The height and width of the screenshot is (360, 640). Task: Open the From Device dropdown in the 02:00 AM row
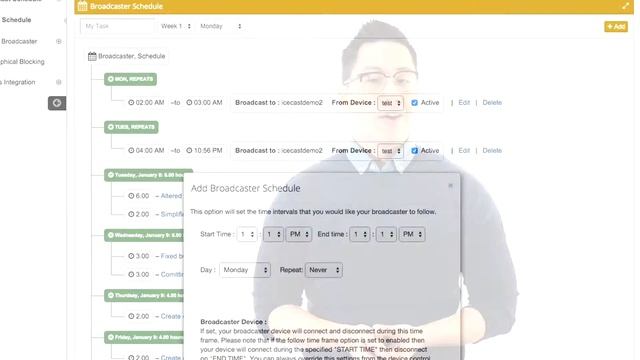pyautogui.click(x=391, y=103)
